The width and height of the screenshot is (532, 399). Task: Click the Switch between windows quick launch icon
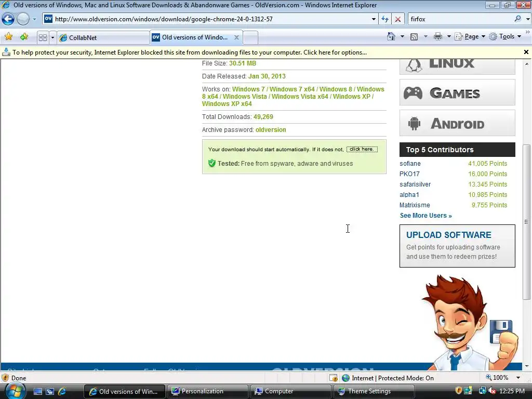pyautogui.click(x=50, y=392)
